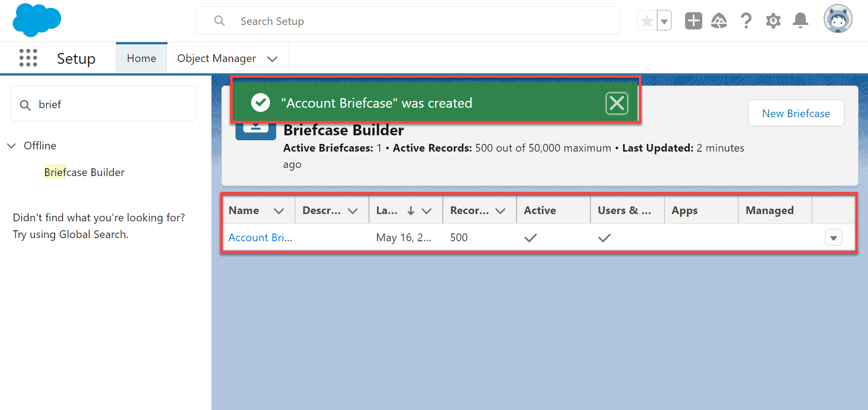The image size is (868, 410).
Task: Toggle the favorites star for this page
Action: (x=647, y=20)
